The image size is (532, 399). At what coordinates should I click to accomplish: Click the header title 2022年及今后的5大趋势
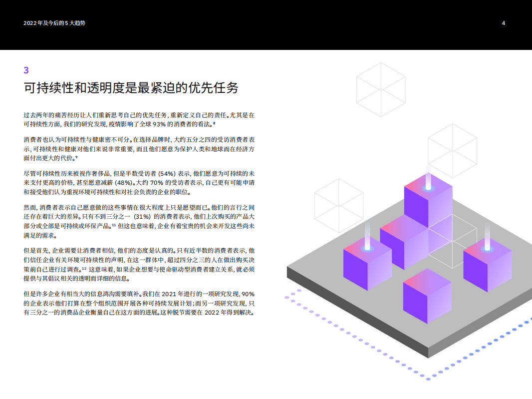tap(55, 22)
